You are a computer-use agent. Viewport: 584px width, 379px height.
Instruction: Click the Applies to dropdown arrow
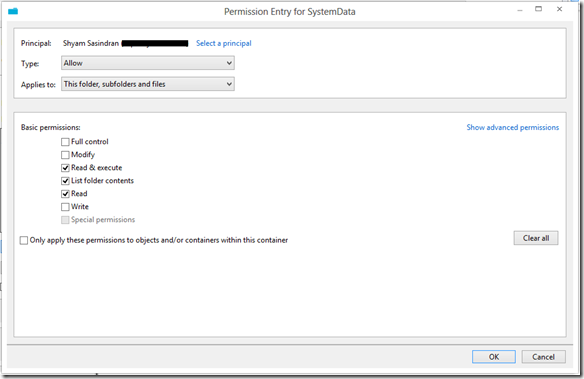coord(229,84)
